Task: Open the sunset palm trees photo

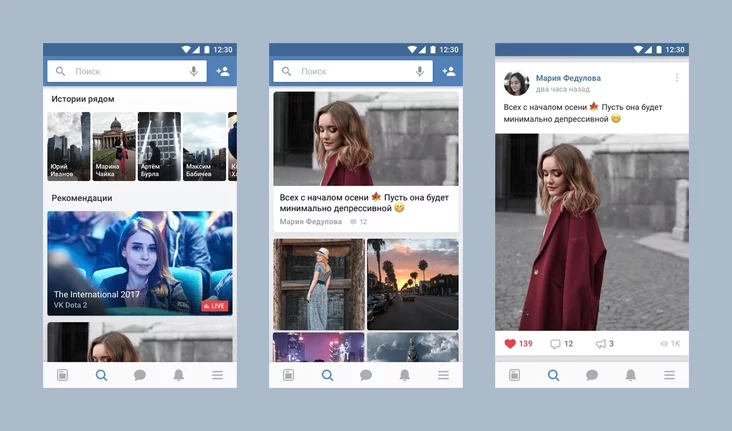Action: click(412, 283)
